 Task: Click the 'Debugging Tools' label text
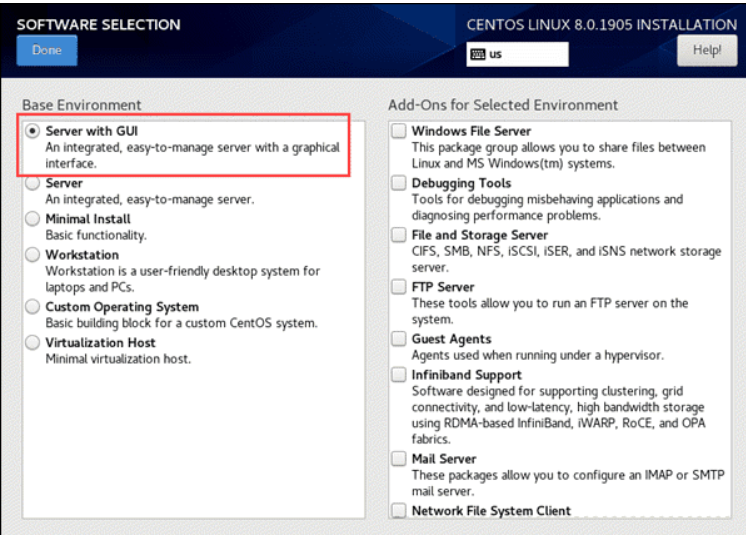pos(461,184)
